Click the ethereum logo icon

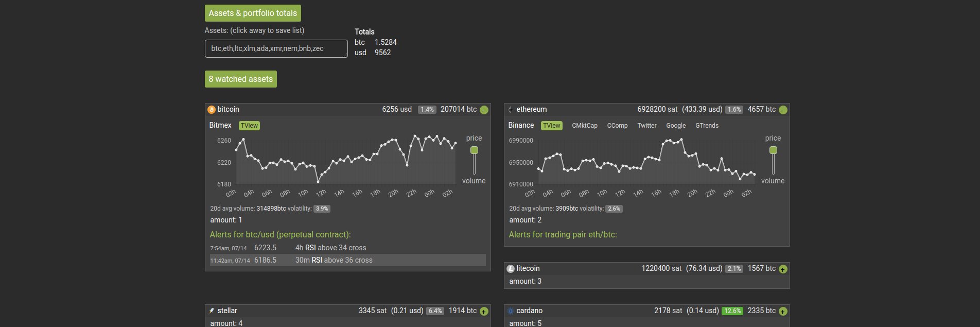(x=510, y=110)
